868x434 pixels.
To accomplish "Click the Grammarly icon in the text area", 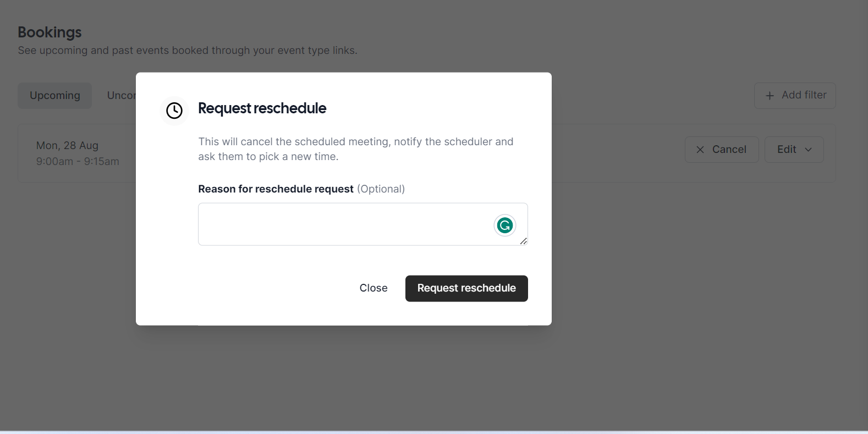I will [504, 225].
